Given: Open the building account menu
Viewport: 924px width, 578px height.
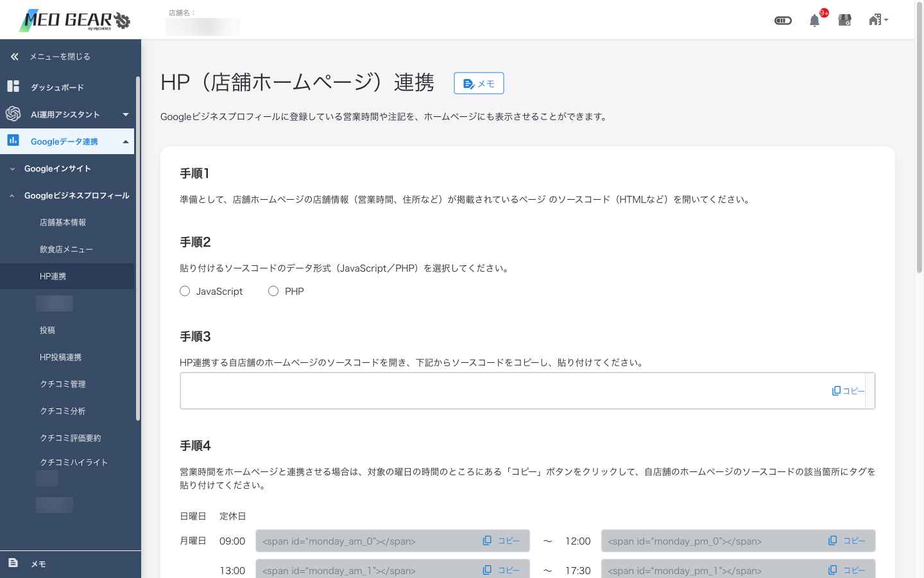Looking at the screenshot, I should (x=878, y=20).
